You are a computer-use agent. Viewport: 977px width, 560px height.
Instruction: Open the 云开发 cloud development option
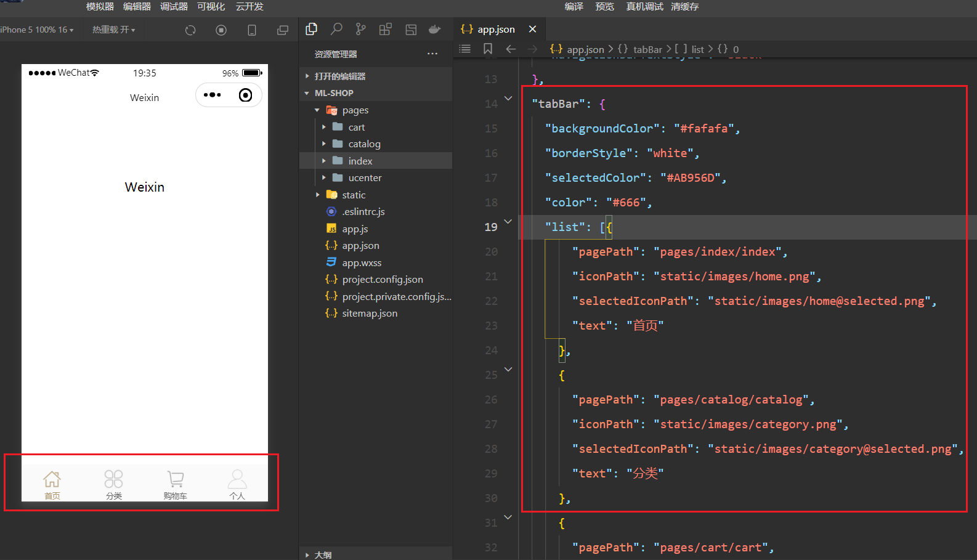click(249, 7)
